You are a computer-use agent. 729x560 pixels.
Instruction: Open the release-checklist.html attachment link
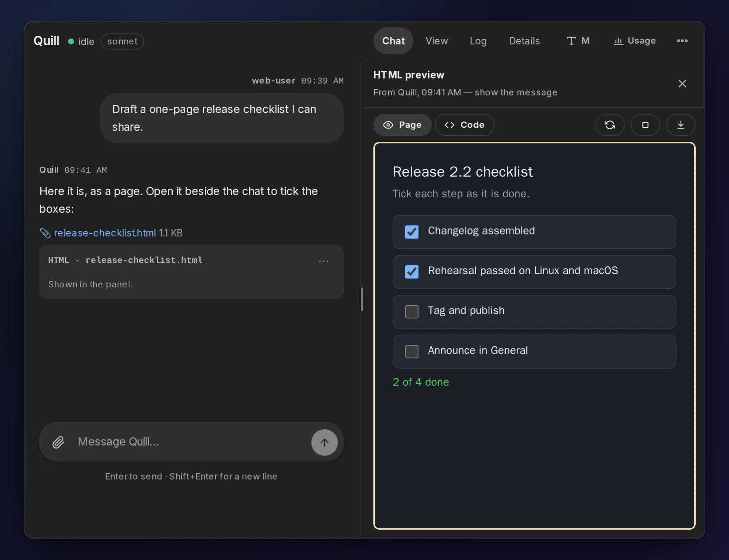pos(105,233)
